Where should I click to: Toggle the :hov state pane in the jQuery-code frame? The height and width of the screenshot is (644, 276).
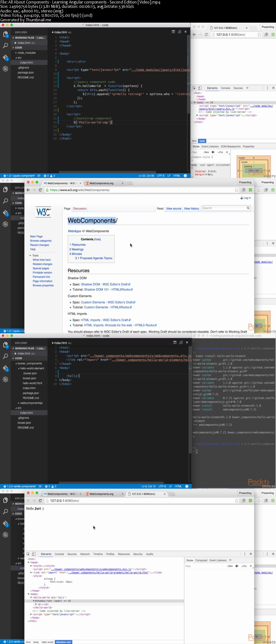pyautogui.click(x=206, y=152)
